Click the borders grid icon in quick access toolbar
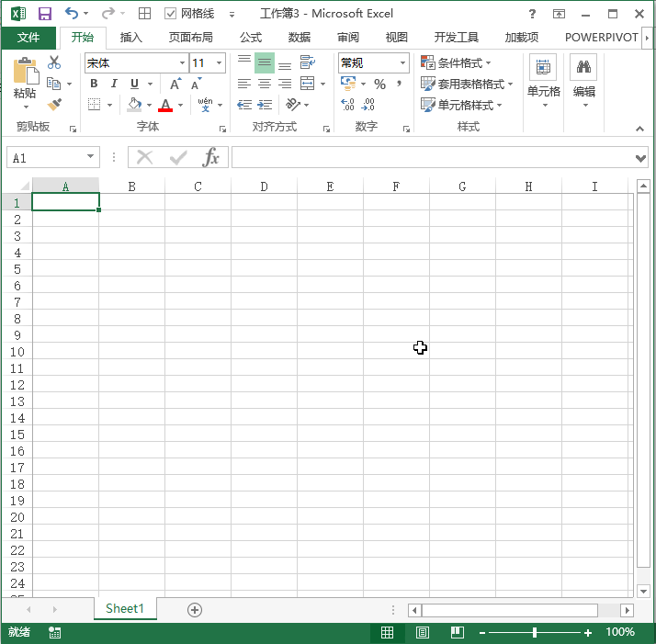 pos(144,14)
